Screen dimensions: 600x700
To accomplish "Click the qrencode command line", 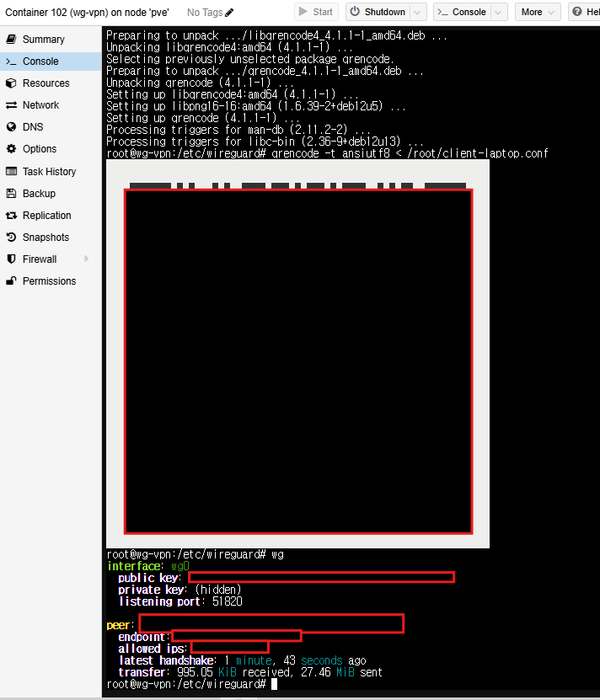I will click(x=327, y=153).
